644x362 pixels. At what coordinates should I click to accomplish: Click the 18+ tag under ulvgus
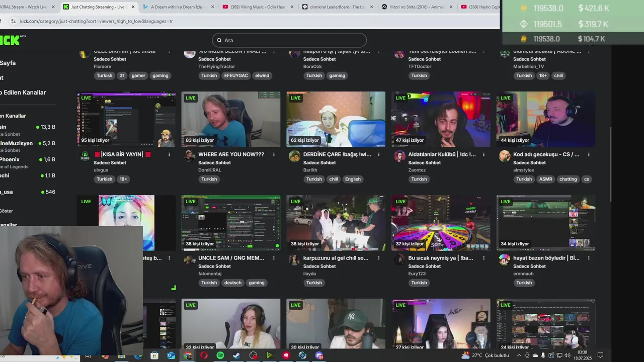(123, 179)
